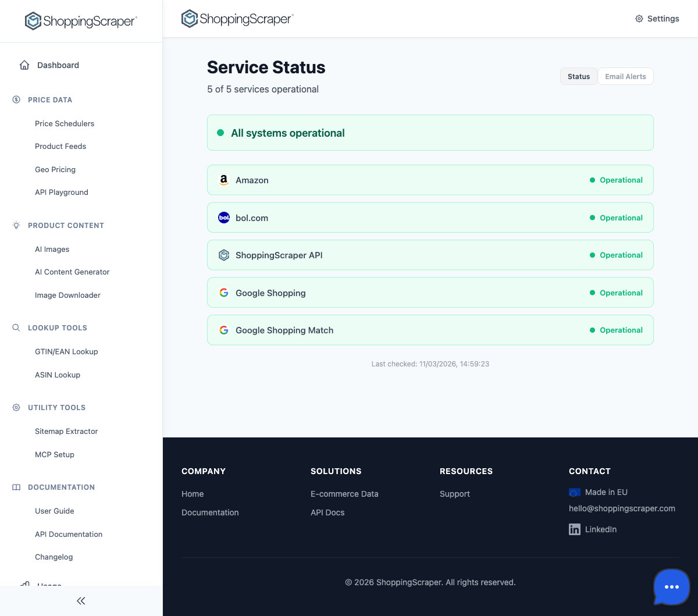This screenshot has height=616, width=698.
Task: Click the EU flag icon in the footer
Action: (574, 492)
